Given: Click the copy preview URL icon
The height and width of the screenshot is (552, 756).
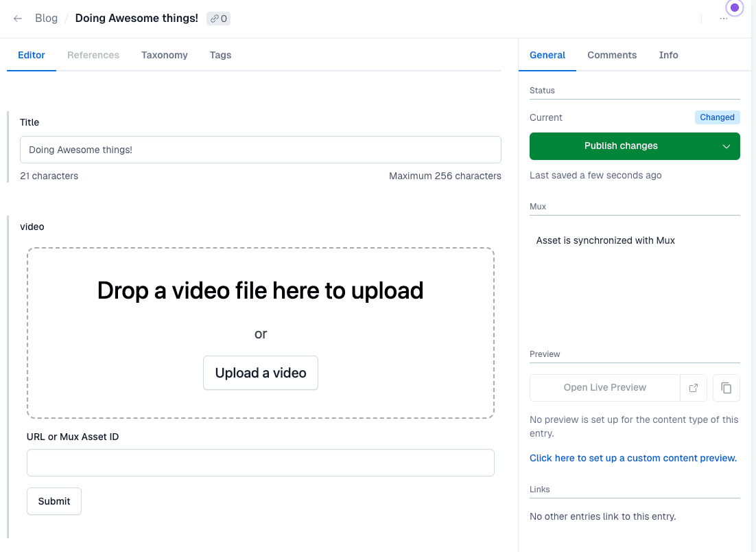Looking at the screenshot, I should [727, 388].
